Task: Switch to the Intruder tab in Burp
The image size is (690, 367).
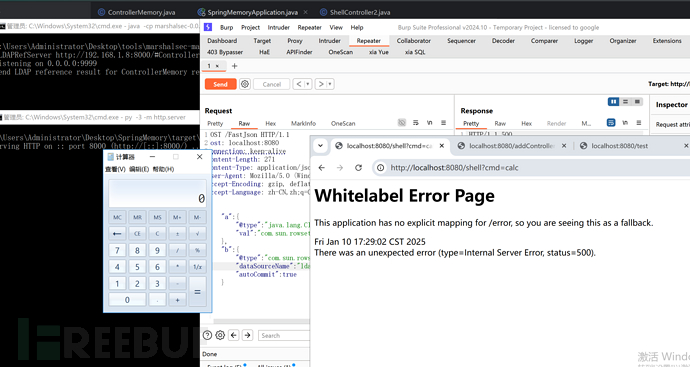Action: [x=330, y=40]
